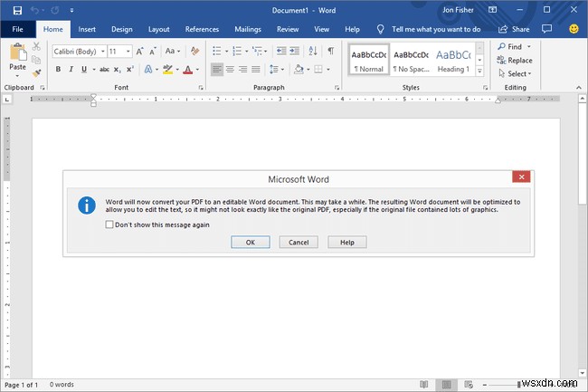
Task: Click the Tell me lightbulb icon
Action: pos(380,29)
